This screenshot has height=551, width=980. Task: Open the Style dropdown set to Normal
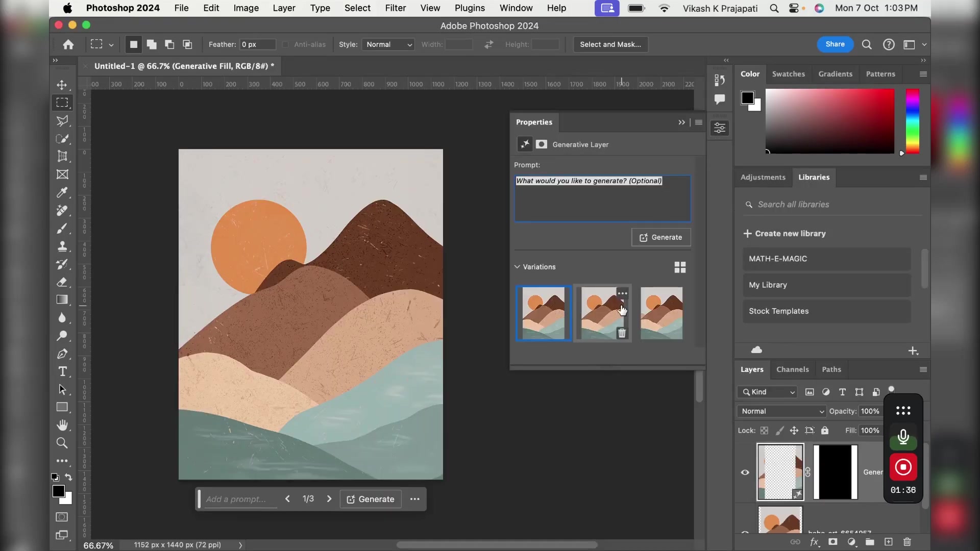[388, 44]
